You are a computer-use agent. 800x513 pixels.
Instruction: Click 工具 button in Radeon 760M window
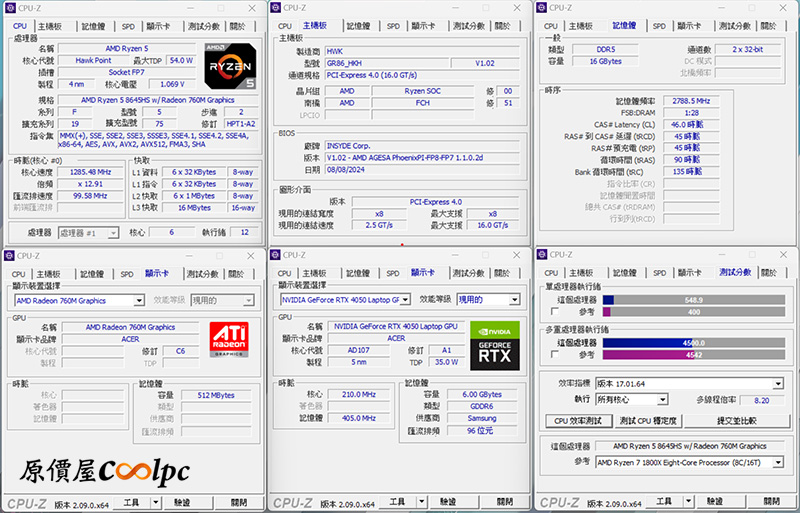(132, 503)
